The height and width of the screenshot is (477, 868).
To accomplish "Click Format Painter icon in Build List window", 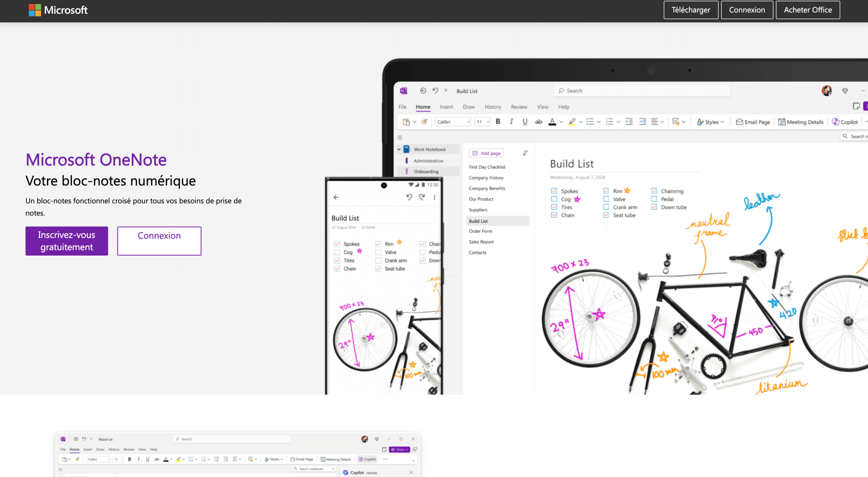I will coord(424,122).
